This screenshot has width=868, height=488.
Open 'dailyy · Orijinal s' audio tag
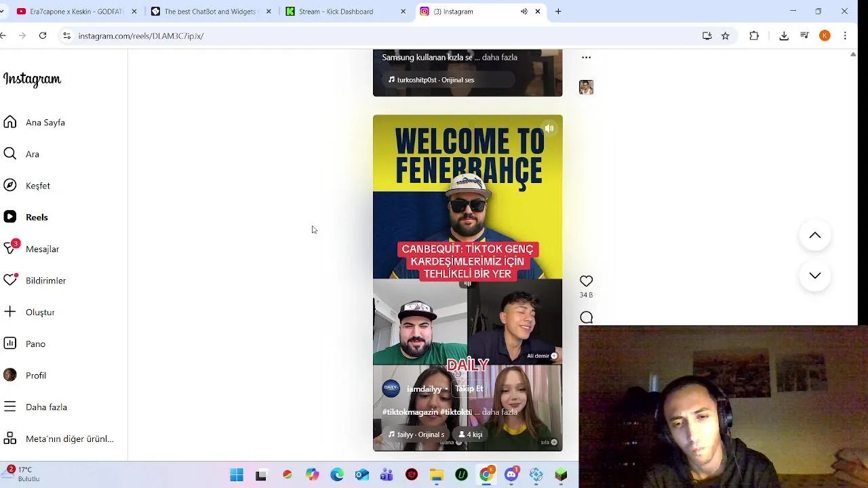click(416, 434)
